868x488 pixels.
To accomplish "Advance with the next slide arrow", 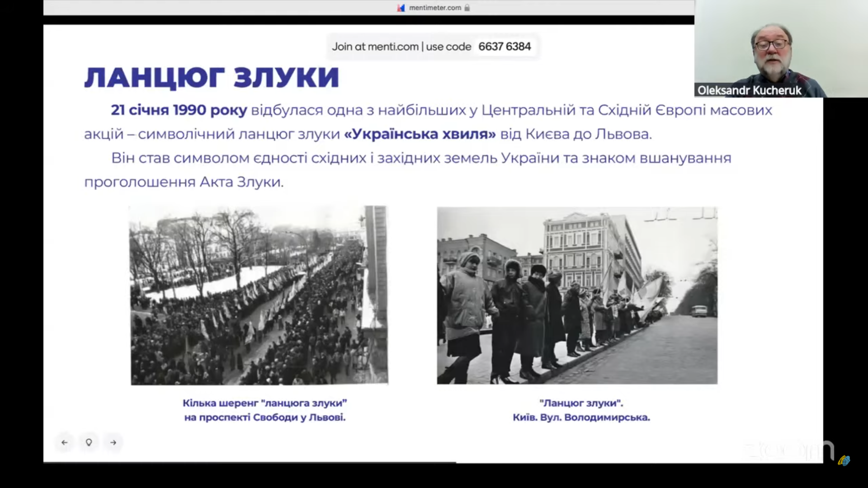I will pos(113,442).
